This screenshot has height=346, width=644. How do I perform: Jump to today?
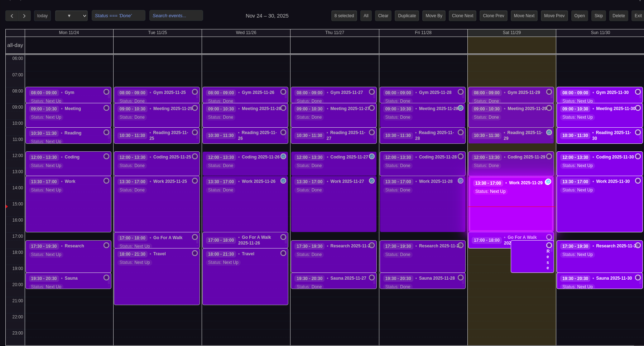tap(42, 16)
